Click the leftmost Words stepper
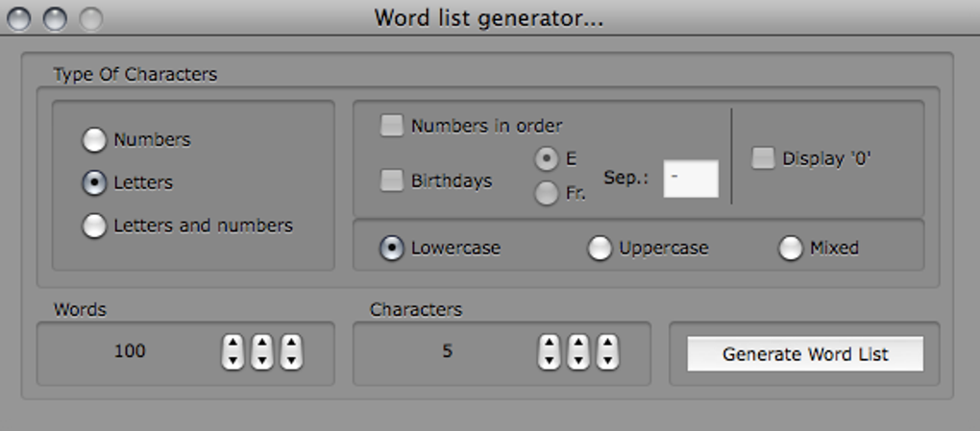 click(x=233, y=351)
